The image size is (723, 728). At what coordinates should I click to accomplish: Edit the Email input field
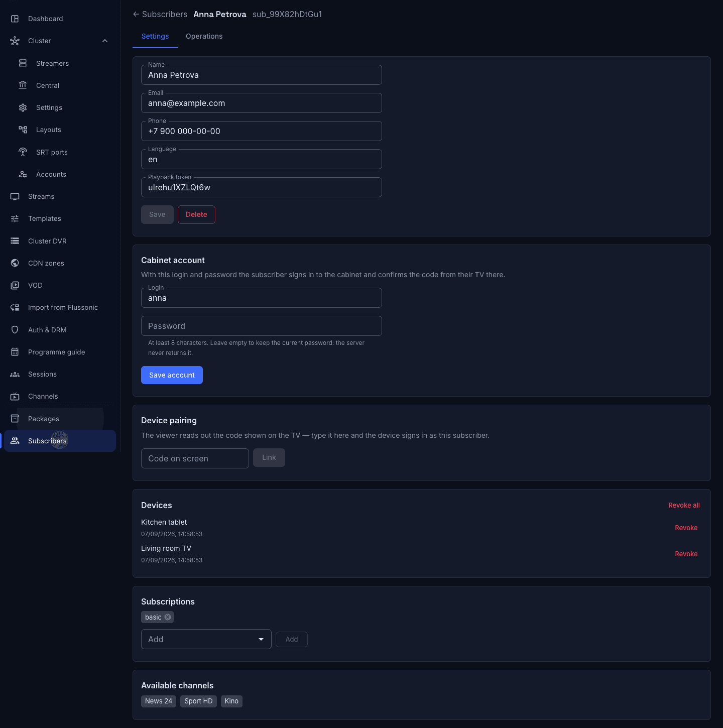(x=262, y=103)
